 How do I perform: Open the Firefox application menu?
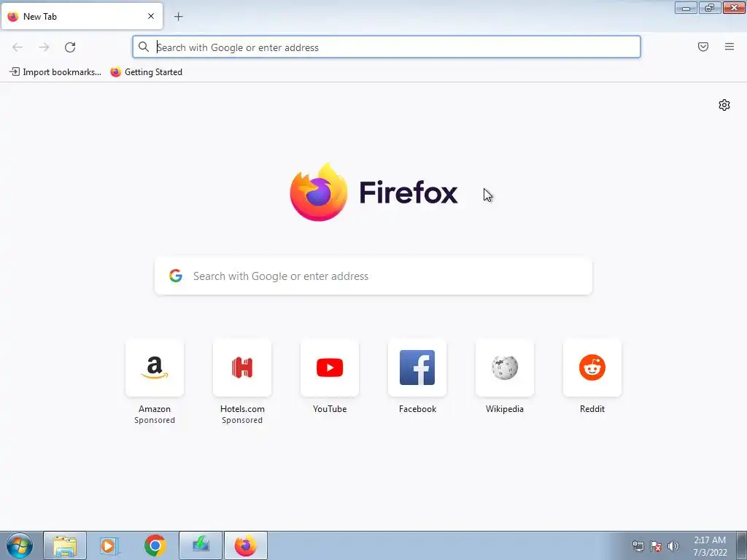pos(729,47)
